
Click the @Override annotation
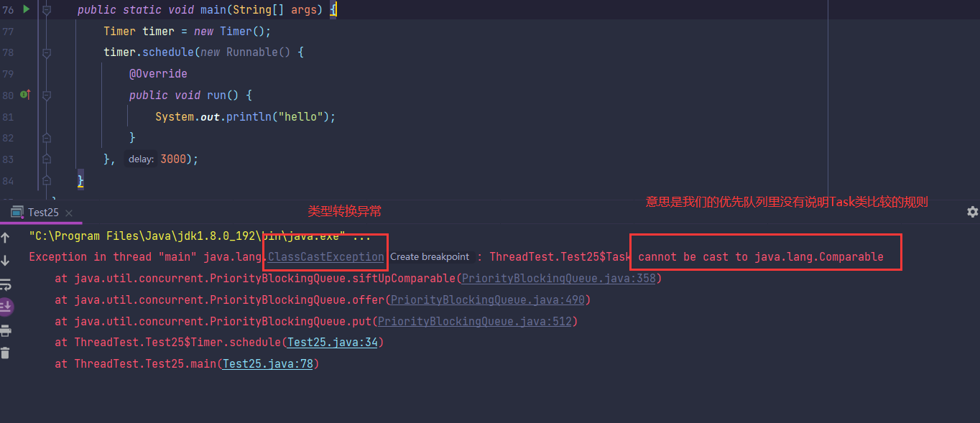158,74
